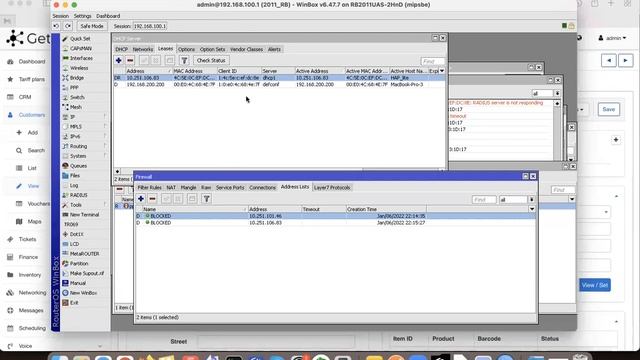Open Firewall columns chooser dropdown
Viewport: 640px width, 360px height.
click(x=532, y=209)
